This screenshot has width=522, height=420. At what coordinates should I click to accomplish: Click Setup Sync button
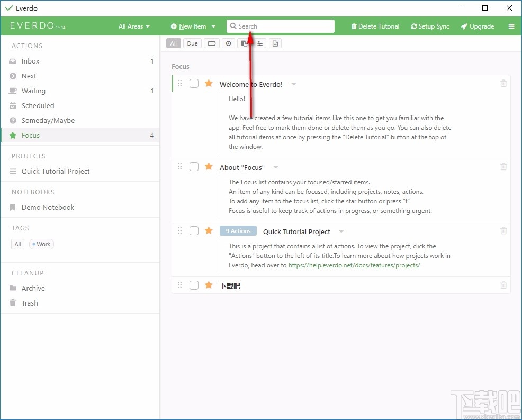(x=430, y=26)
